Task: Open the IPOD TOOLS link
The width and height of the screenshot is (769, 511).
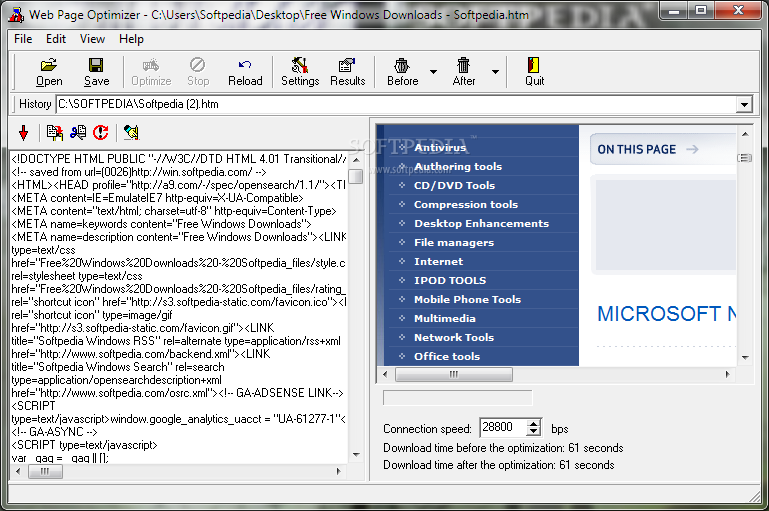Action: click(450, 281)
